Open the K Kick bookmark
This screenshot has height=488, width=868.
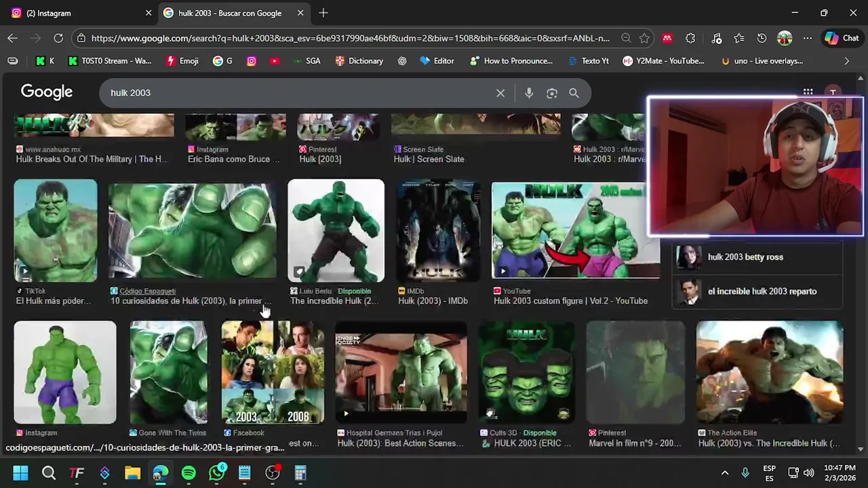[45, 61]
